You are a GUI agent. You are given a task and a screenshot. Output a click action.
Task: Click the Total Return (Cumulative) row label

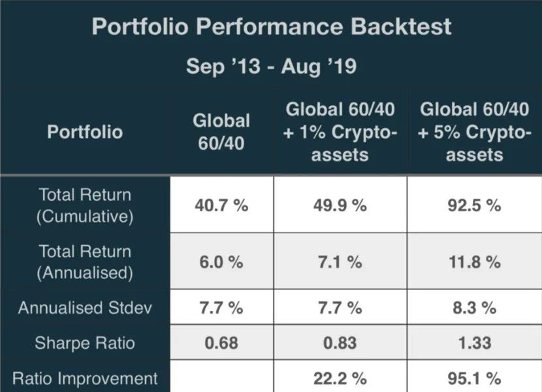85,206
